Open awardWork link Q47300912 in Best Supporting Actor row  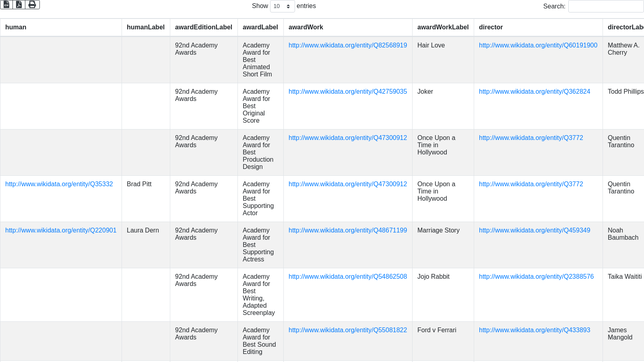(348, 184)
